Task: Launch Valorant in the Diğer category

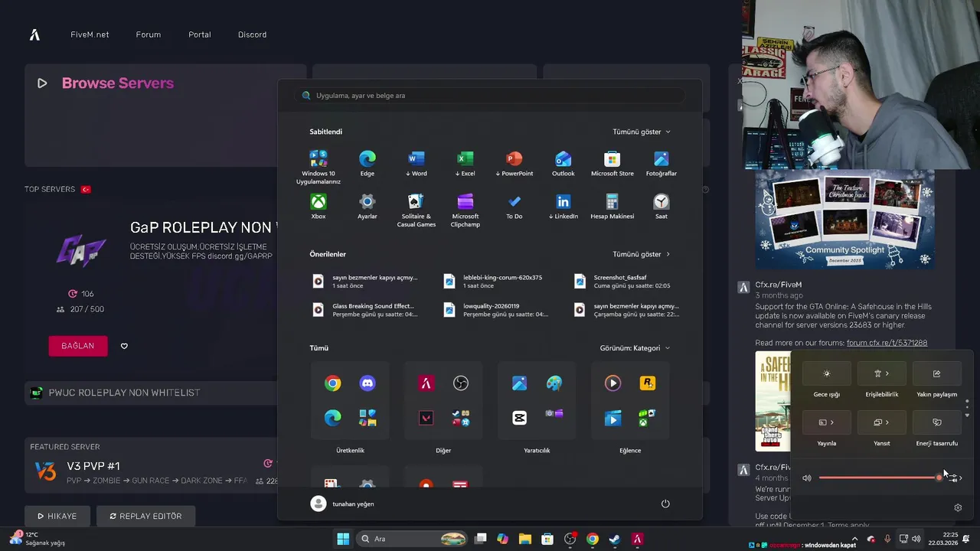Action: (426, 418)
